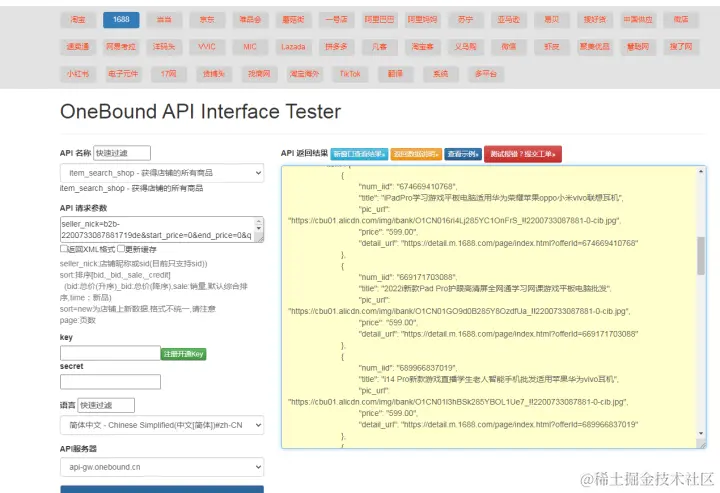Click the dark blue submit bar at bottom

pyautogui.click(x=162, y=489)
